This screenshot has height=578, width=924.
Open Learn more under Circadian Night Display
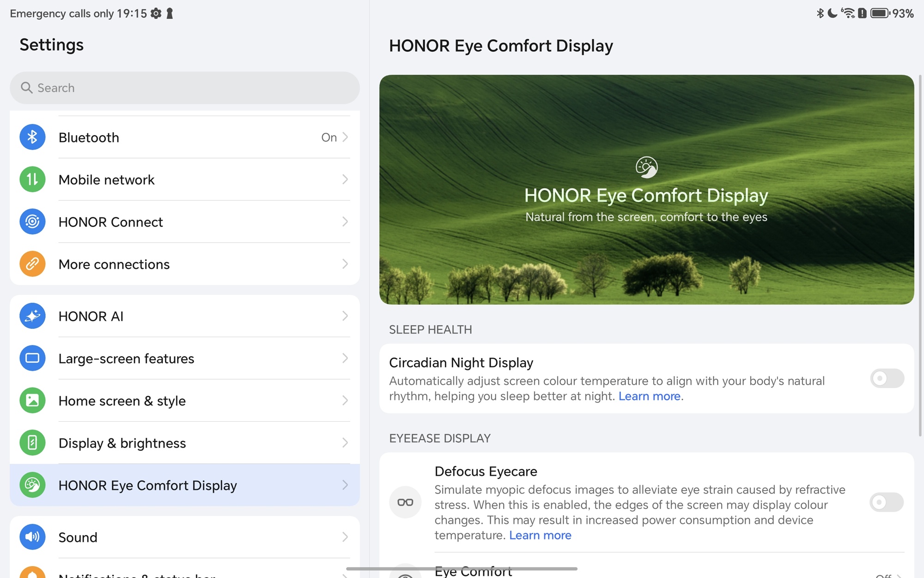click(649, 396)
